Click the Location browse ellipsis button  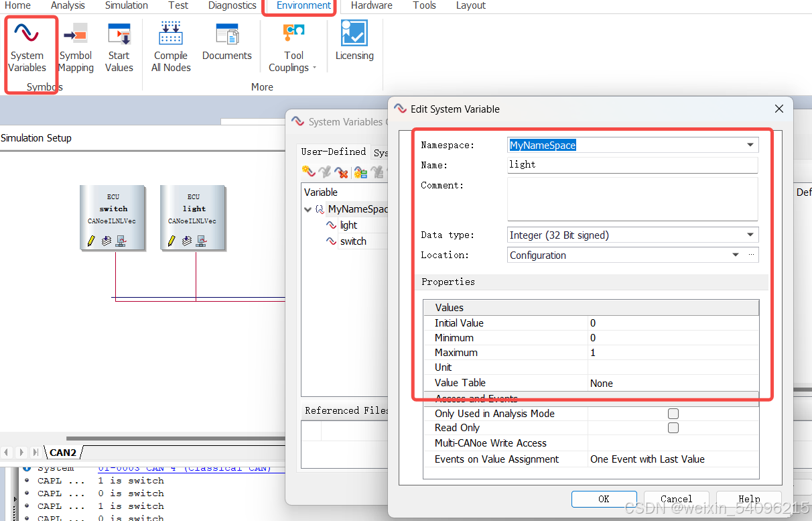[x=751, y=255]
